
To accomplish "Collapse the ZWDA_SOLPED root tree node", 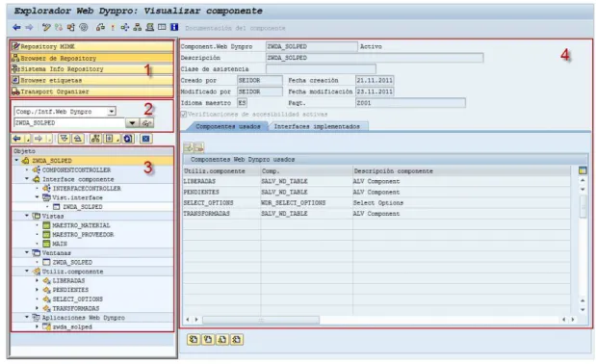I will pyautogui.click(x=16, y=161).
